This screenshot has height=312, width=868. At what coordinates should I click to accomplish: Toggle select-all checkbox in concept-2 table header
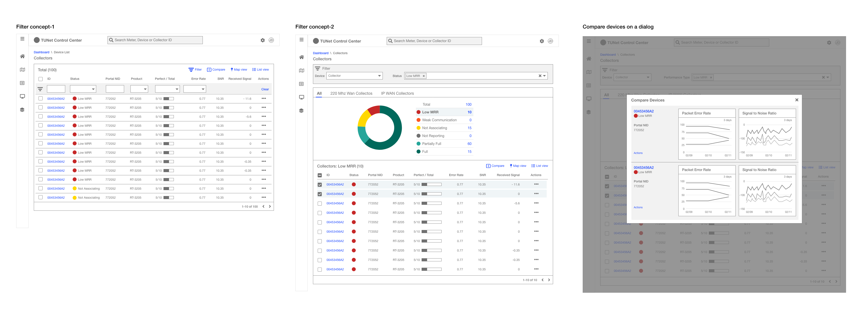[320, 175]
